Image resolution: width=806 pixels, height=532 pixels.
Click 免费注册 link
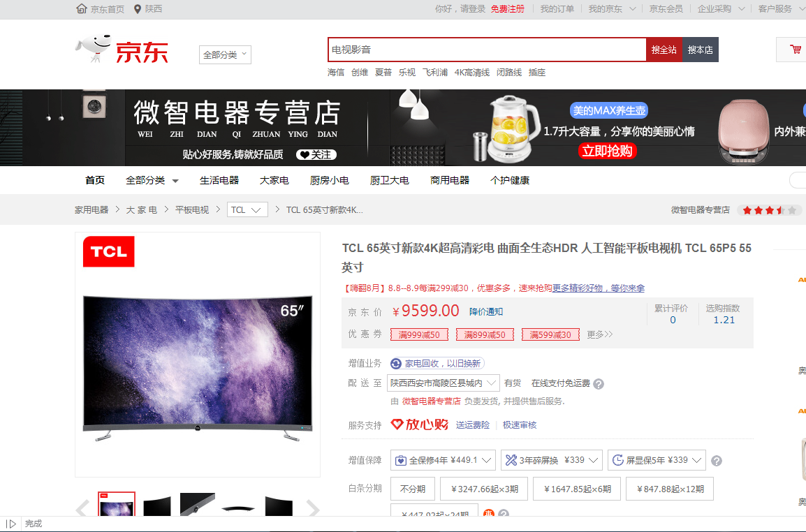(x=507, y=9)
